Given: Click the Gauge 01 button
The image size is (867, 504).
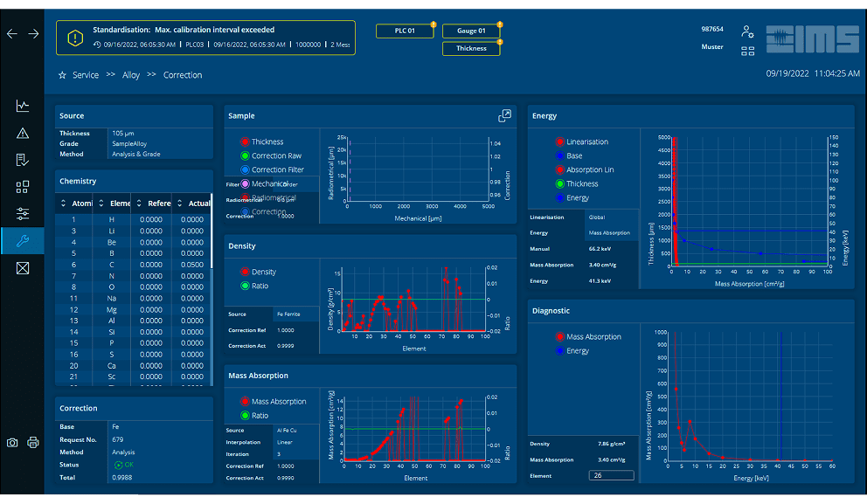Looking at the screenshot, I should [471, 31].
